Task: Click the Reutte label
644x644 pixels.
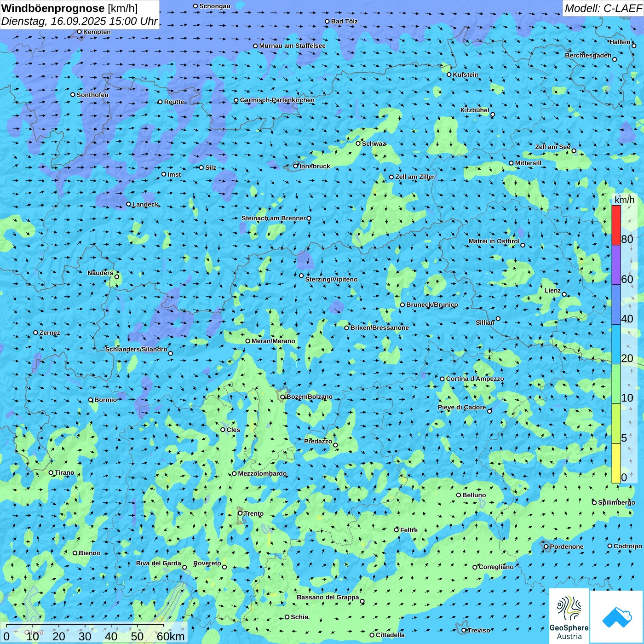Action: tap(174, 102)
